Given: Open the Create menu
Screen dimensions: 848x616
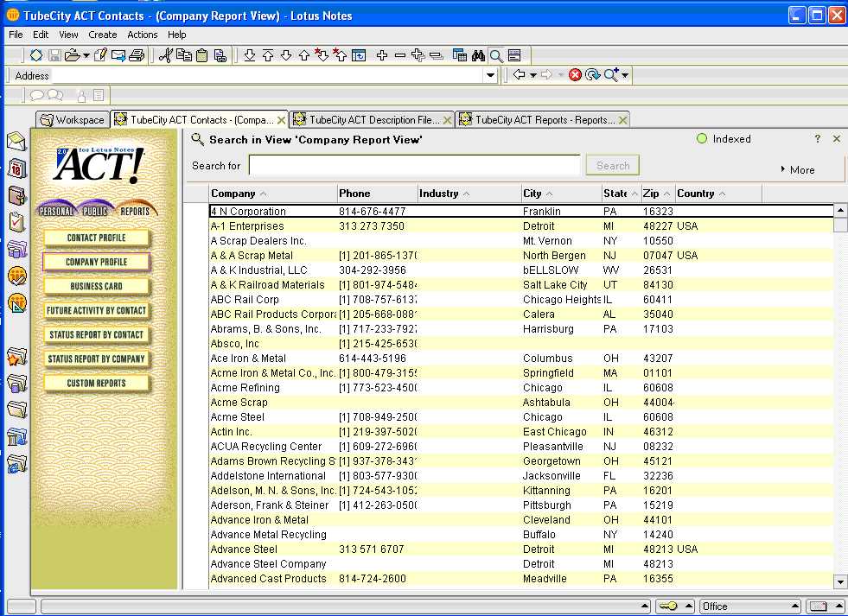Looking at the screenshot, I should [103, 35].
